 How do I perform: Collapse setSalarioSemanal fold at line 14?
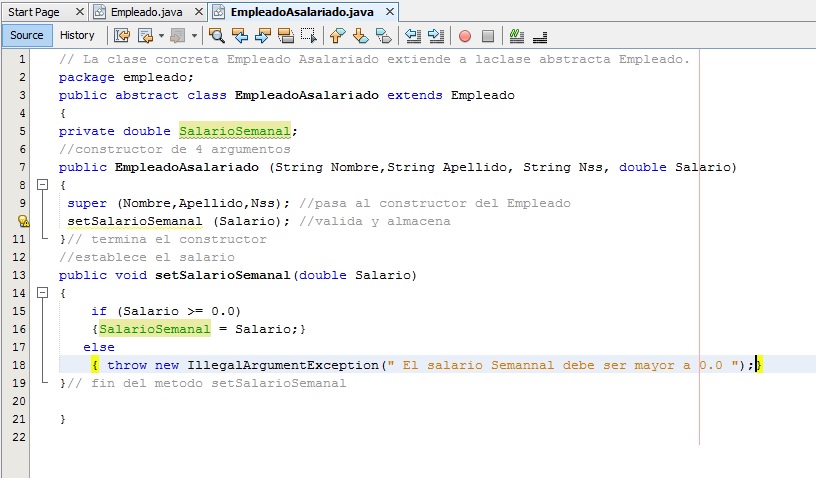tap(42, 294)
